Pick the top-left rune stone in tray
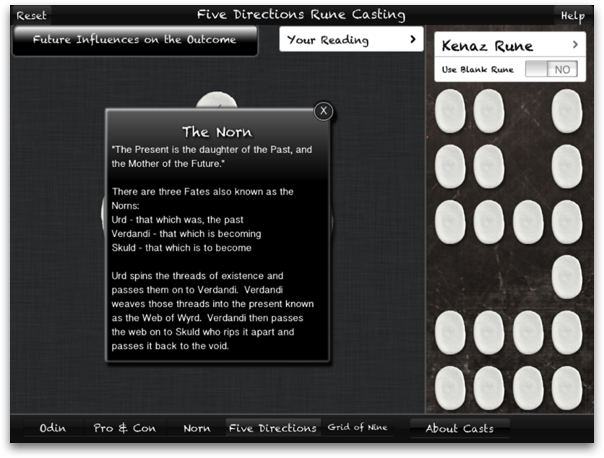 (x=450, y=110)
